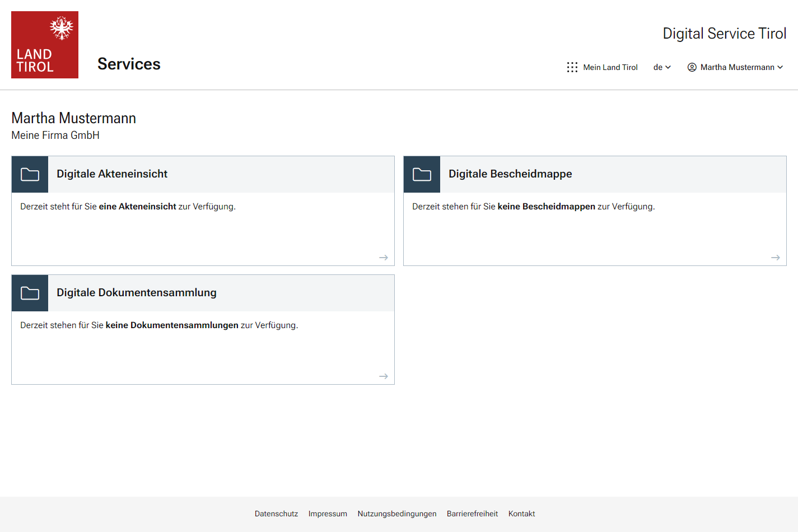Open the Mein Land Tirol menu
This screenshot has width=798, height=532.
pyautogui.click(x=610, y=67)
